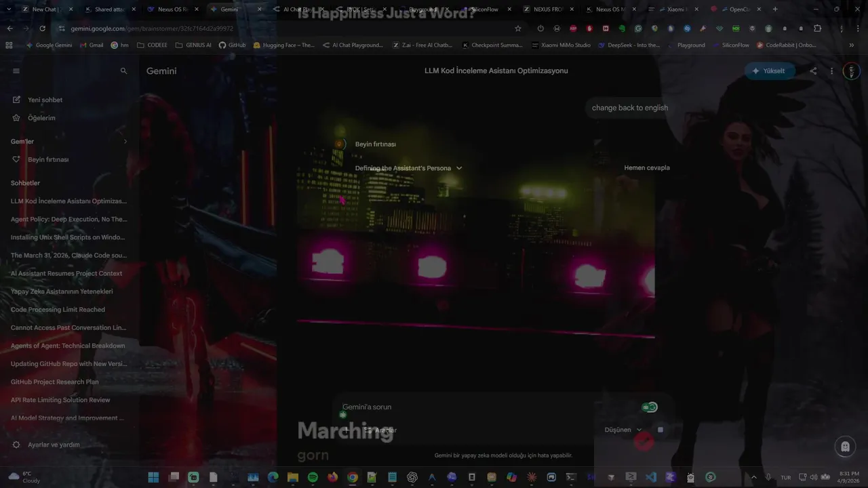Click the 'change back to english' message bubble
This screenshot has width=868, height=488.
(x=630, y=108)
